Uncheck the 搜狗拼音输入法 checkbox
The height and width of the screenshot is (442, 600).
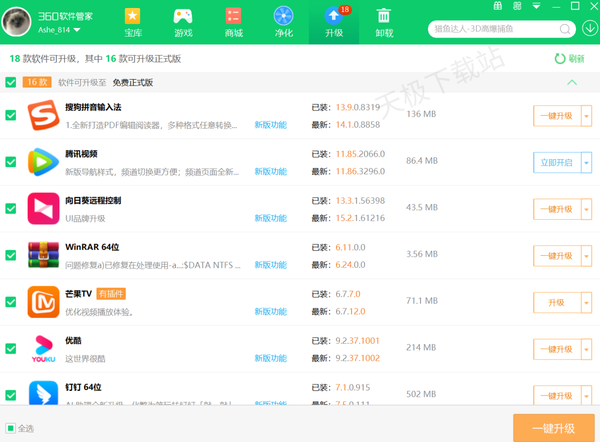11,115
